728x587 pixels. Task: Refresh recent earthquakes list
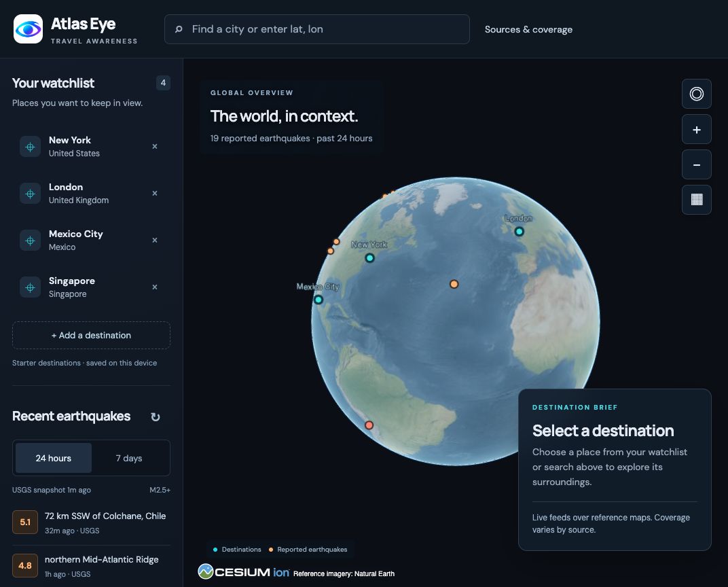(x=156, y=417)
